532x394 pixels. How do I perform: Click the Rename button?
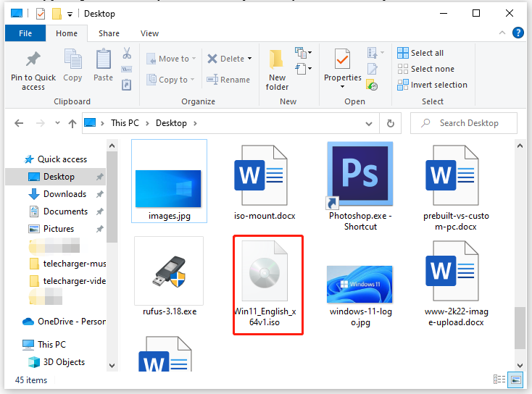click(x=228, y=80)
